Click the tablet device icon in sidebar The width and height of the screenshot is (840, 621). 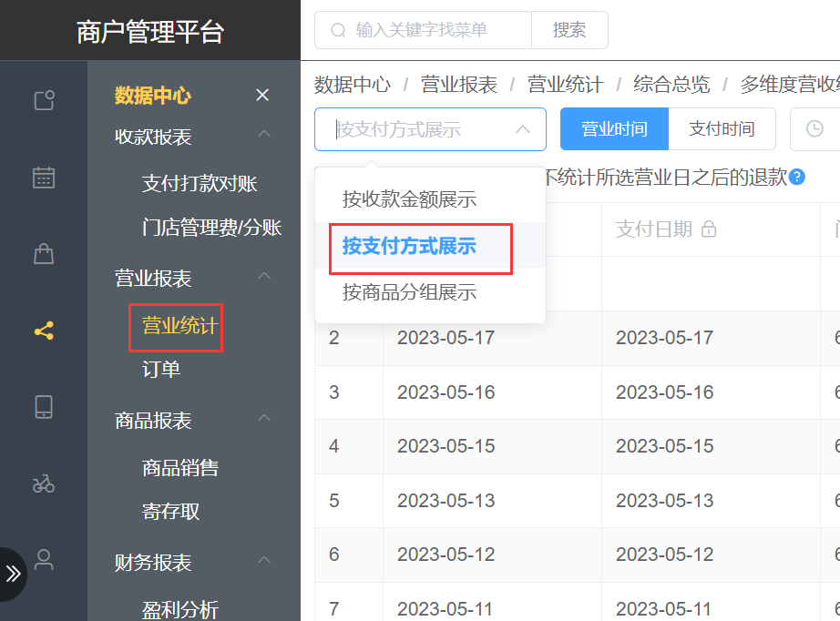click(x=44, y=407)
